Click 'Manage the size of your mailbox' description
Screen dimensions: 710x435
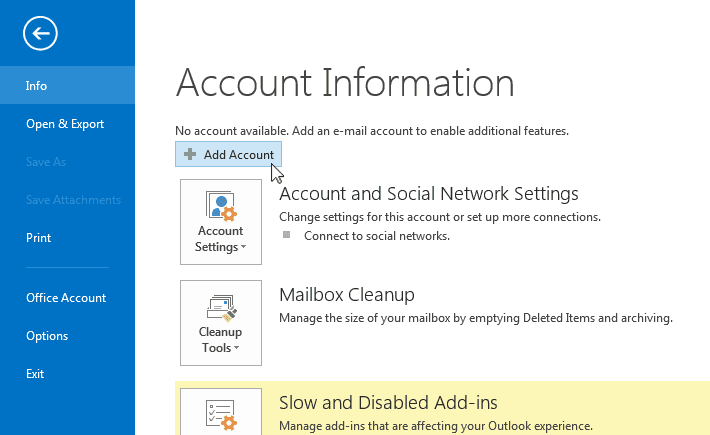click(x=475, y=318)
